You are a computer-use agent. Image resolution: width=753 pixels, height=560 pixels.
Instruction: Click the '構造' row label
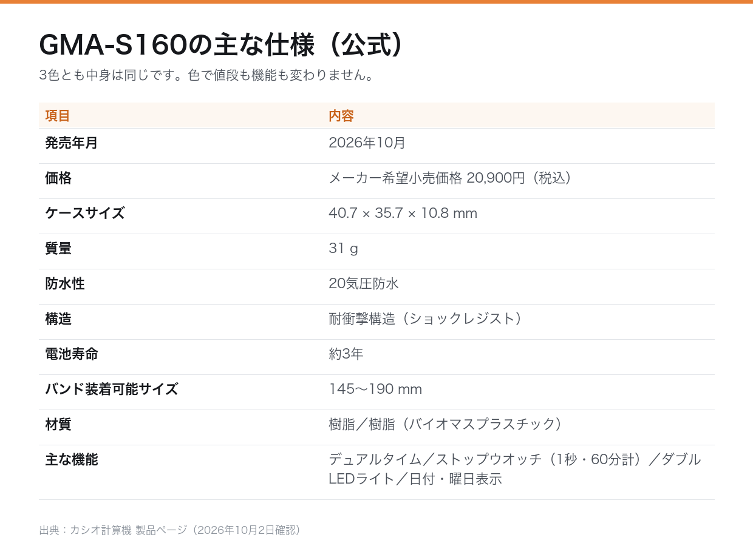tap(58, 319)
